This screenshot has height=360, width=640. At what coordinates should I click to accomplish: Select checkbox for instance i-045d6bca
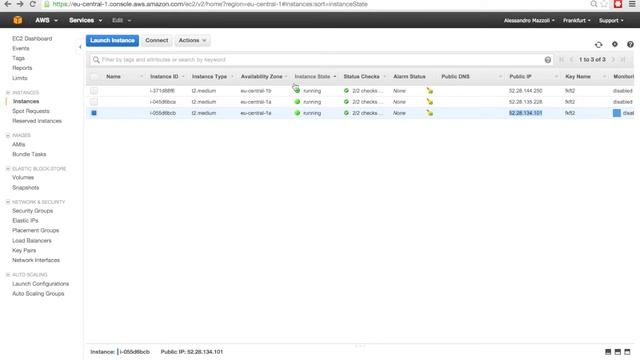94,102
